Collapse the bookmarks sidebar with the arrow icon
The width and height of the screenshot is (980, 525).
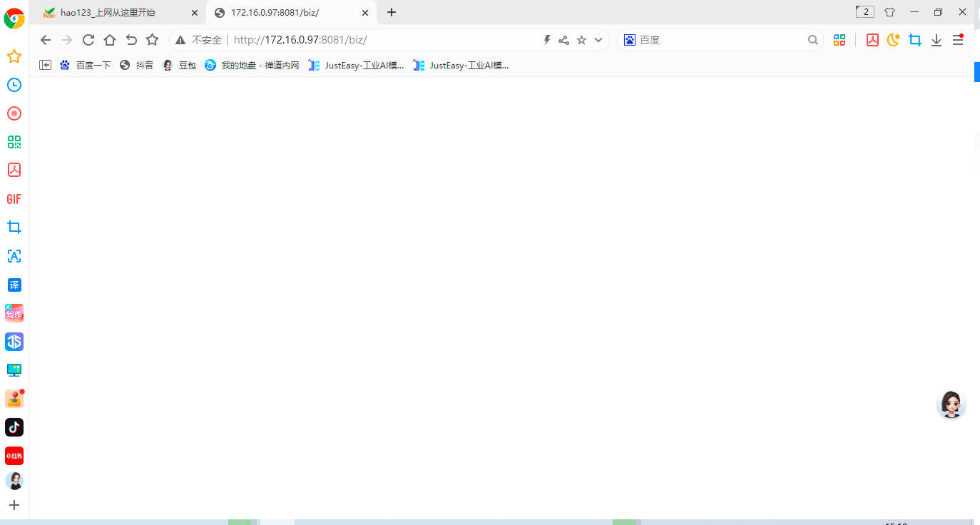pos(45,65)
